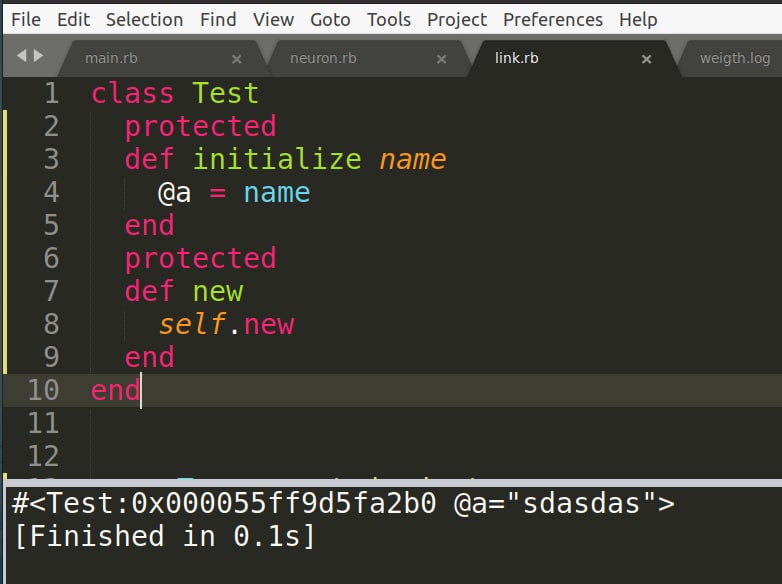Open the Edit menu
782x584 pixels.
pyautogui.click(x=73, y=19)
